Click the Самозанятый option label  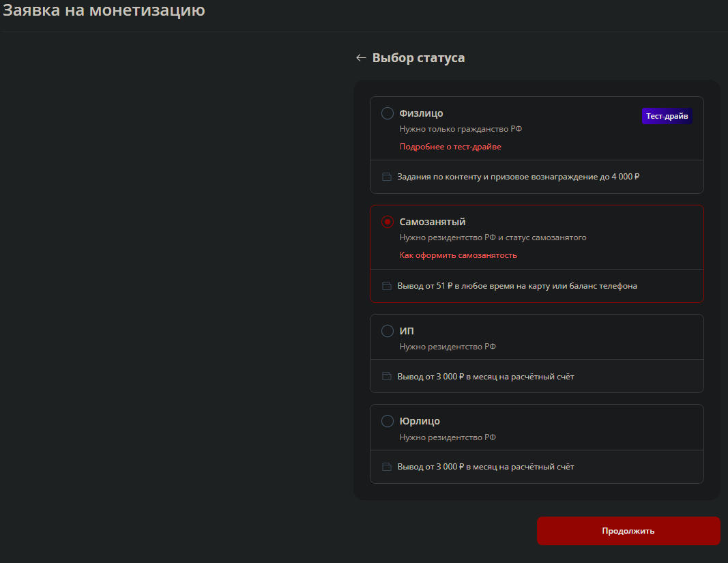coord(433,222)
